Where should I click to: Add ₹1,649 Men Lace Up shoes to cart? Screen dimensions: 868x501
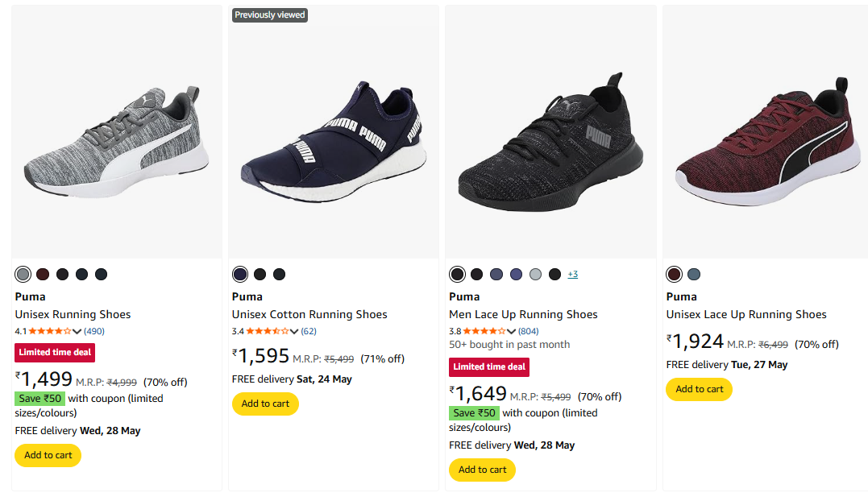[482, 470]
